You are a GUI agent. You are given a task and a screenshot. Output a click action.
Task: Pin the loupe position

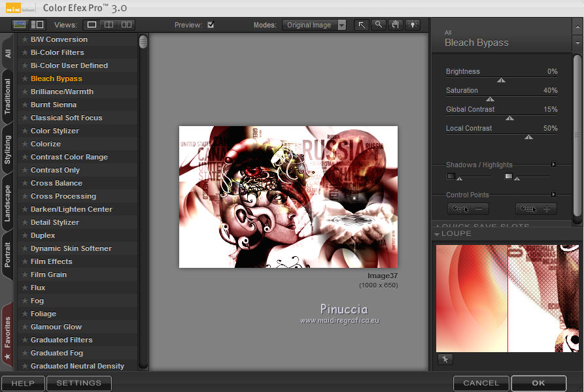pyautogui.click(x=445, y=359)
